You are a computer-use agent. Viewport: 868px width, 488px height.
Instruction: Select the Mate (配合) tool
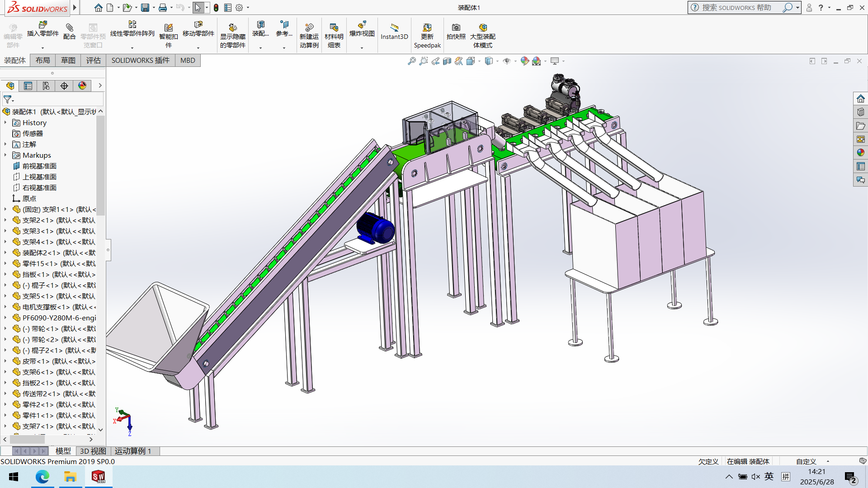pos(69,31)
